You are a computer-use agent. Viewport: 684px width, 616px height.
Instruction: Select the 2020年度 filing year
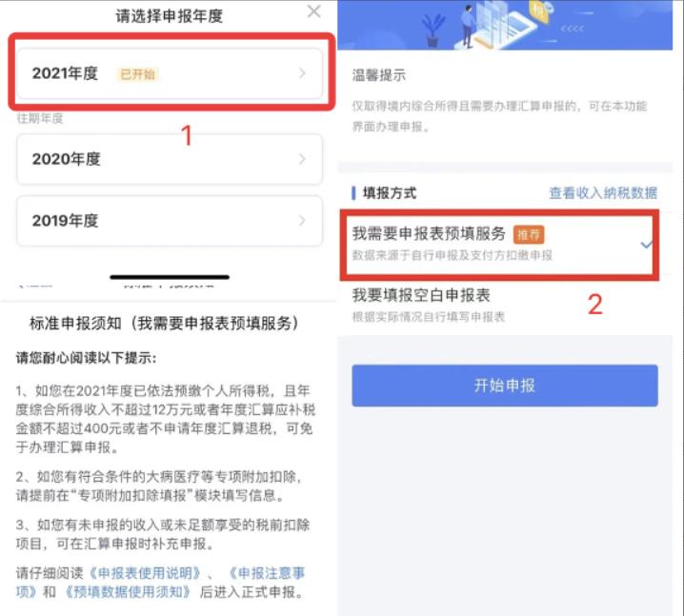[x=170, y=159]
